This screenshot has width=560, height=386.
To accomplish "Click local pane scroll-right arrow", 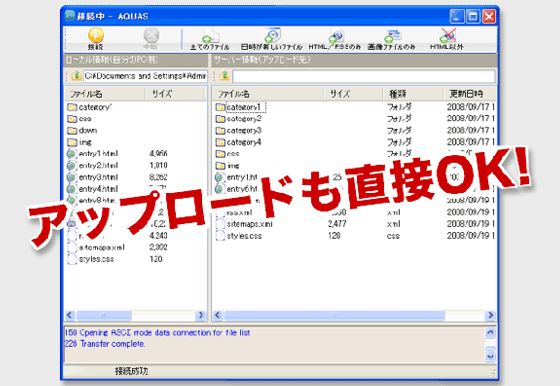I will pos(200,315).
